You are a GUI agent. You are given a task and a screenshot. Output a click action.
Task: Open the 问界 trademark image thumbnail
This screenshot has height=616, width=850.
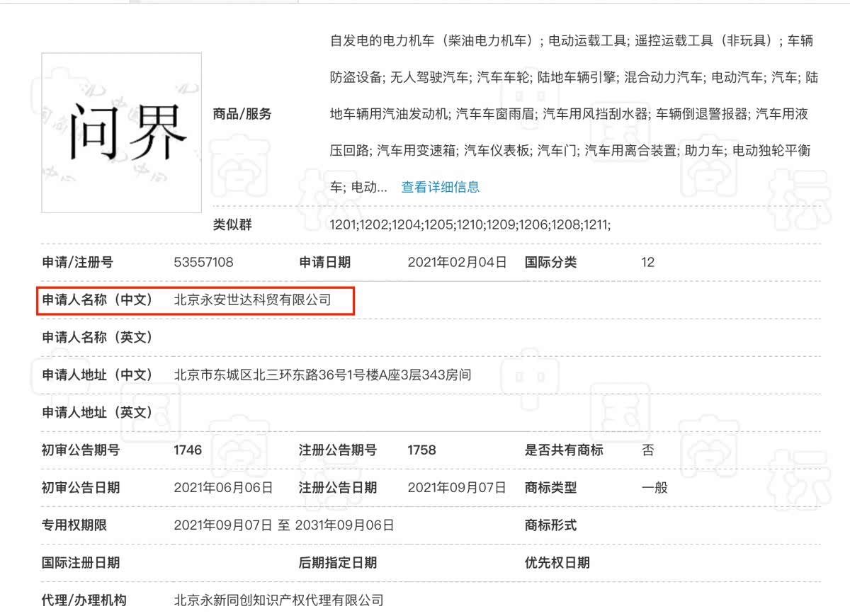point(121,132)
